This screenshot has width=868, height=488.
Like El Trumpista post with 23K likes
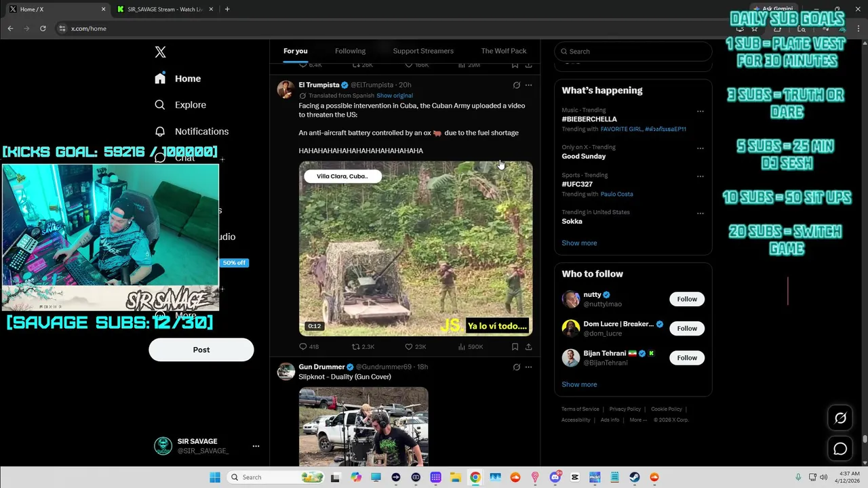(x=415, y=346)
